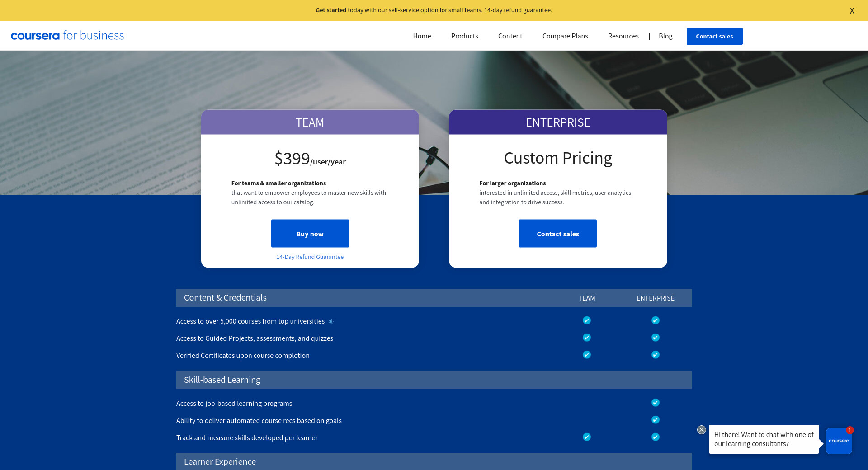Viewport: 868px width, 470px height.
Task: Dismiss the chat popup with the X icon
Action: (701, 430)
